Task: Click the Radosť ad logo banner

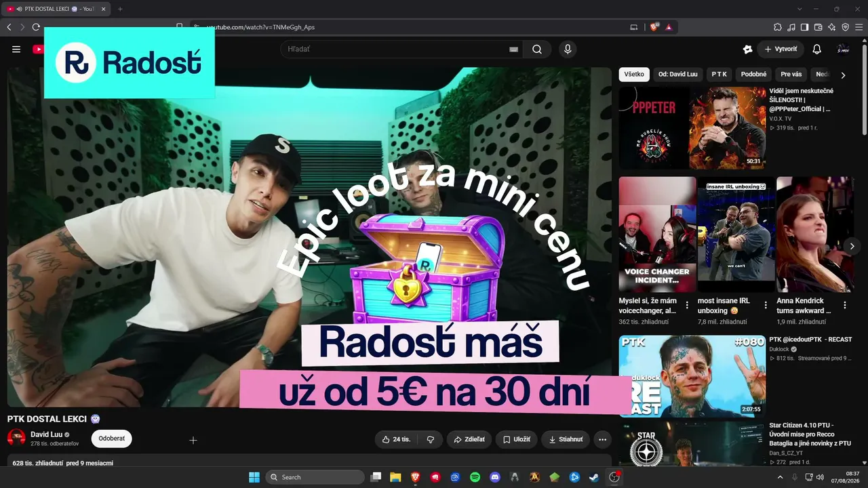Action: 130,63
